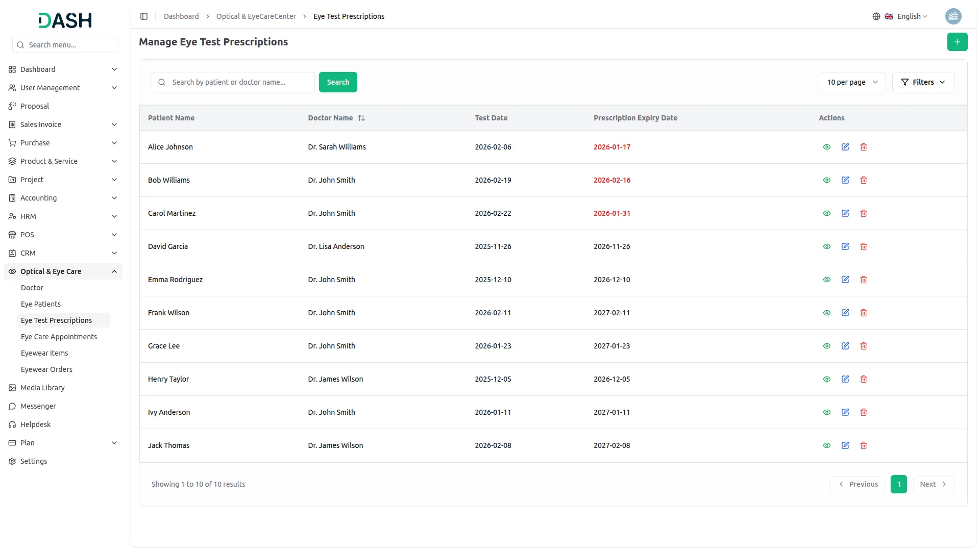Toggle the sidebar collapse icon

tap(144, 16)
